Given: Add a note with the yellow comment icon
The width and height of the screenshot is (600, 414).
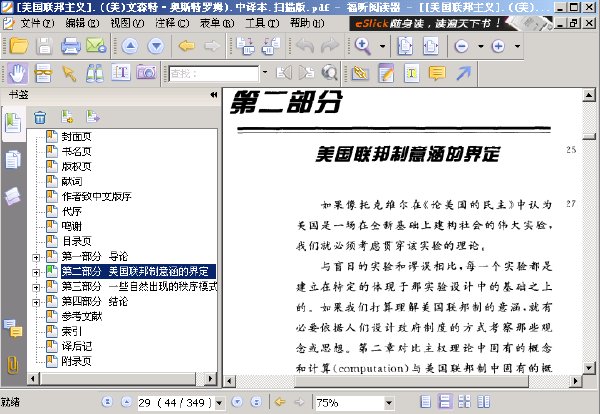Looking at the screenshot, I should tap(437, 73).
